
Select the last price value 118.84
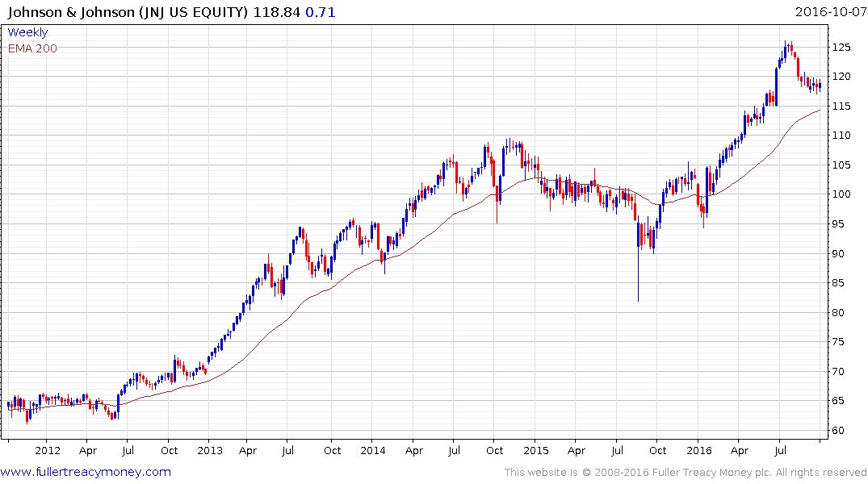click(x=277, y=12)
